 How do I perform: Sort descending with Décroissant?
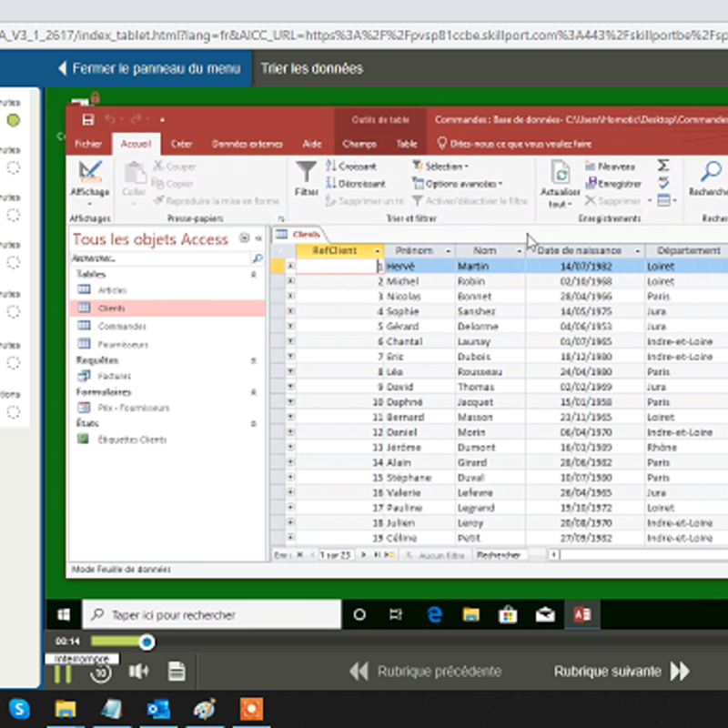355,184
